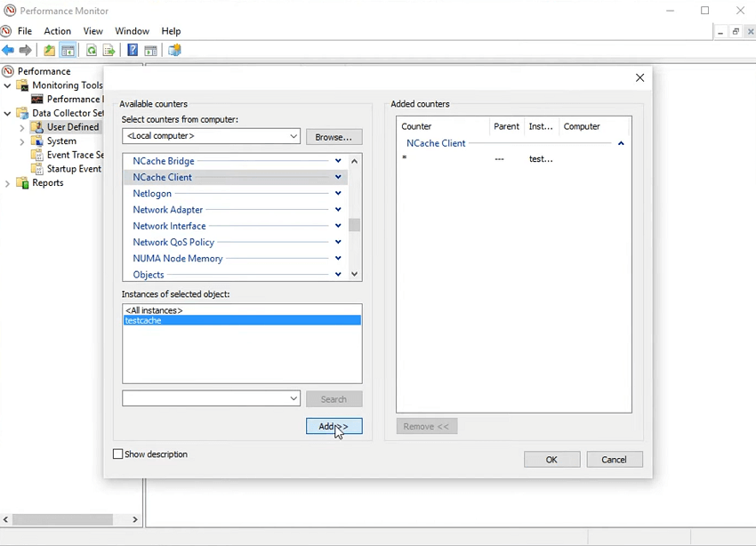
Task: Click the Search button
Action: coord(334,399)
